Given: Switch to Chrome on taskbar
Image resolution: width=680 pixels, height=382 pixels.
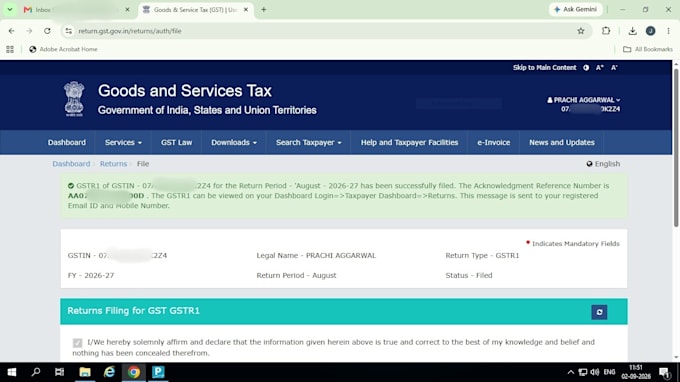Looking at the screenshot, I should 134,372.
